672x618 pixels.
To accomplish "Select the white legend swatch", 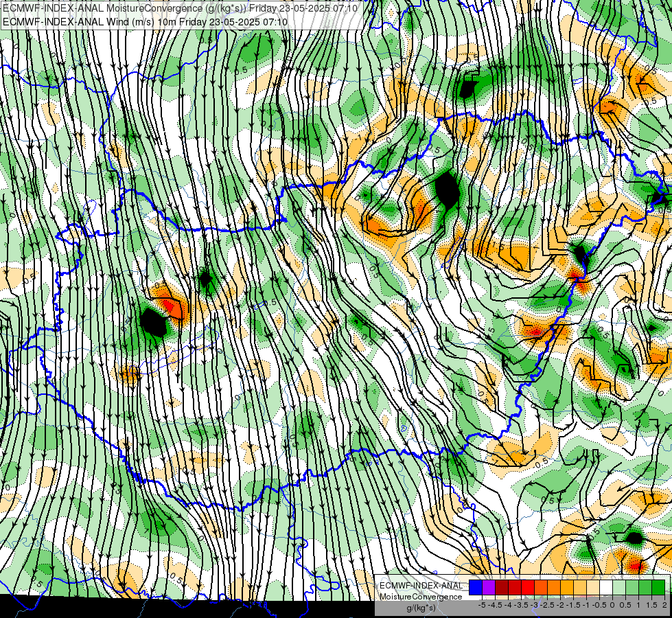I will (606, 588).
